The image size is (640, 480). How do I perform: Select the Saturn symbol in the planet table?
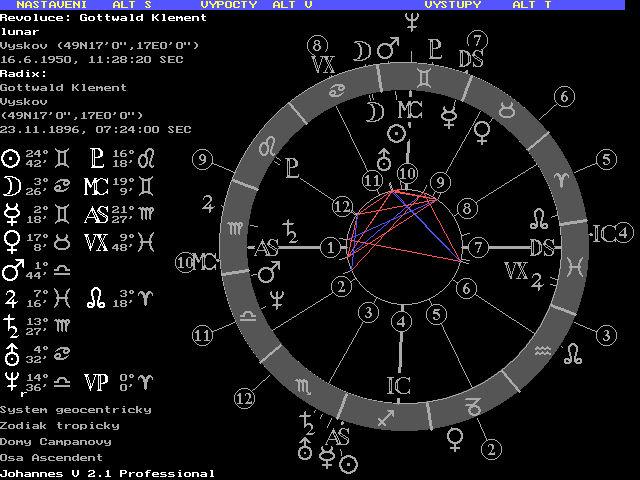pos(11,324)
